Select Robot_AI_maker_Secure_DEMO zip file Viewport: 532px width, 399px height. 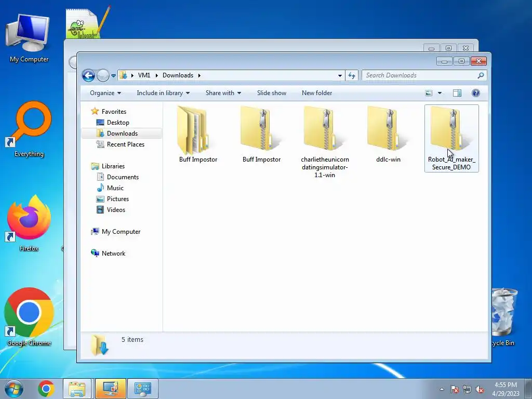(451, 138)
